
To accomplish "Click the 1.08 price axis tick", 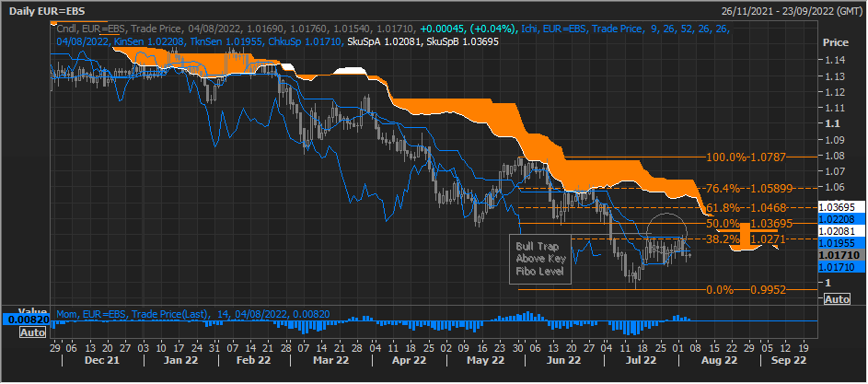I will tap(834, 157).
